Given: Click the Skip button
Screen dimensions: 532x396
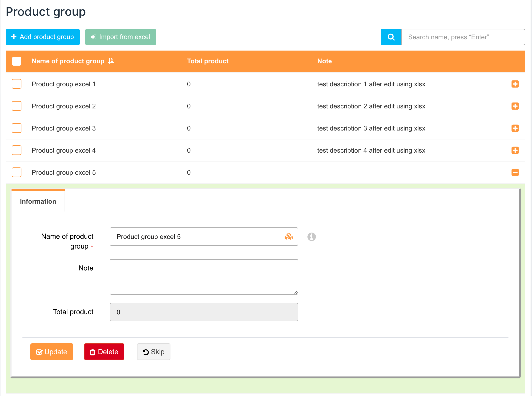Looking at the screenshot, I should (x=153, y=352).
